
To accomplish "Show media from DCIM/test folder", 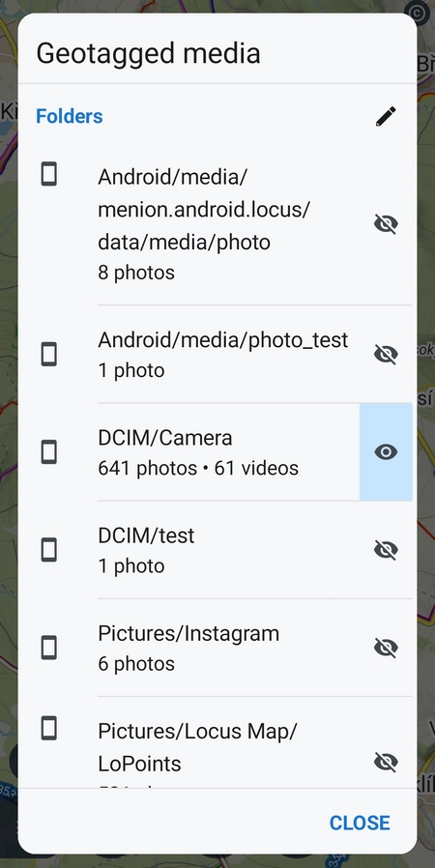I will point(386,550).
